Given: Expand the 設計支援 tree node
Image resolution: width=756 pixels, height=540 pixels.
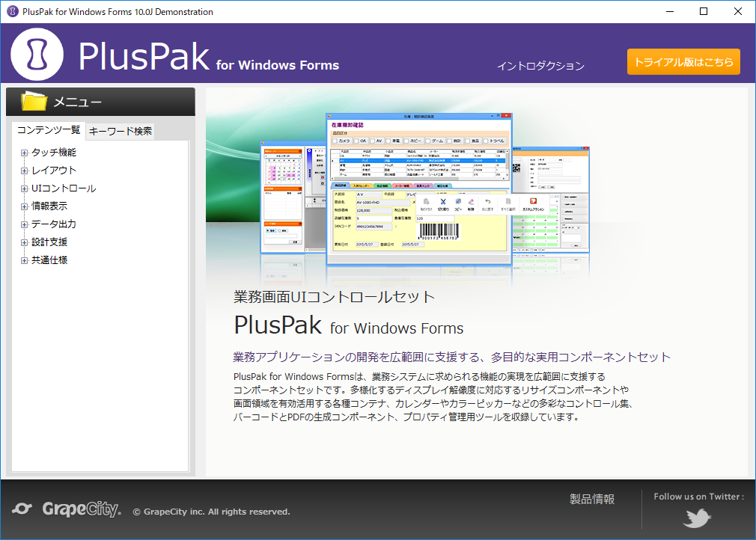Looking at the screenshot, I should (24, 243).
